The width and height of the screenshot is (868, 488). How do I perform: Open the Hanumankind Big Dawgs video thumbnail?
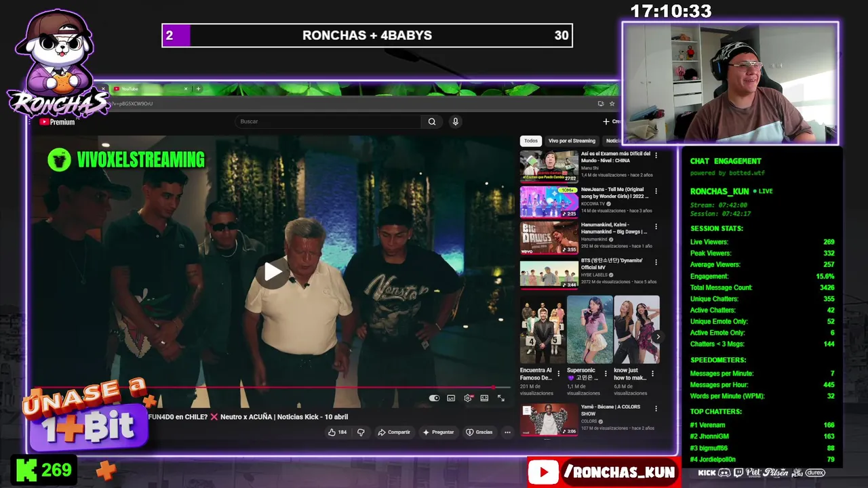pos(549,238)
